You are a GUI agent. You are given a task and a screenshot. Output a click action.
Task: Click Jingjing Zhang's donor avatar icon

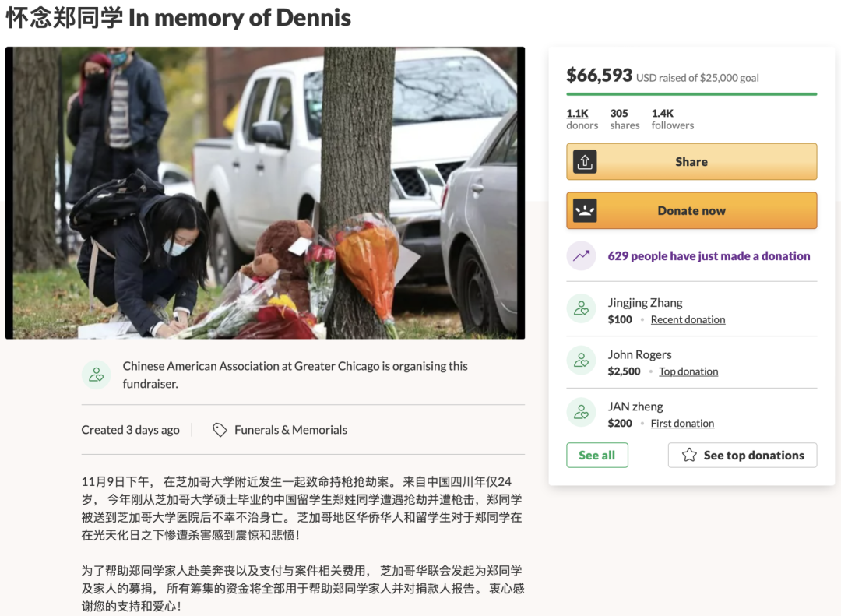click(x=582, y=308)
